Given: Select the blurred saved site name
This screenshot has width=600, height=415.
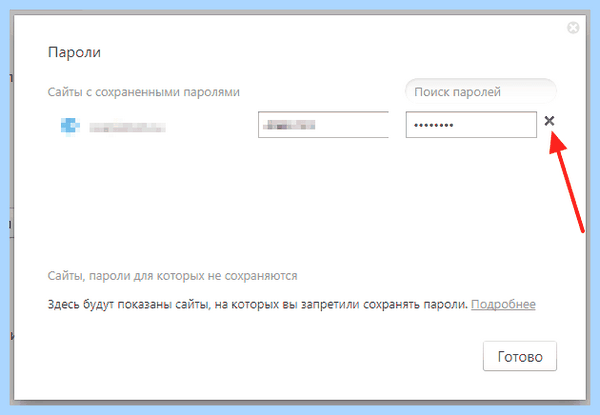Looking at the screenshot, I should point(127,127).
